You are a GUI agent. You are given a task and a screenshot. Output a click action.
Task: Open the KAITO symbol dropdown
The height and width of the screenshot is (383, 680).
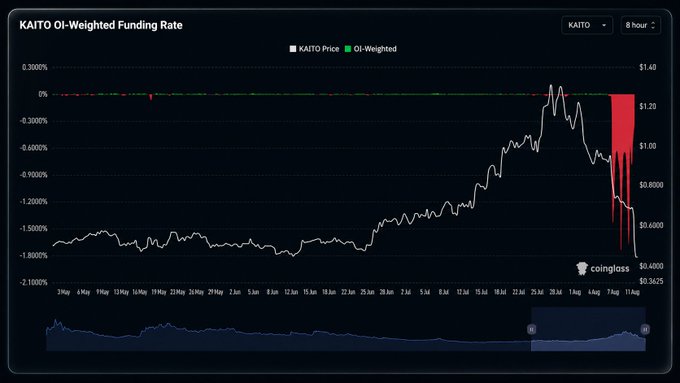point(587,25)
